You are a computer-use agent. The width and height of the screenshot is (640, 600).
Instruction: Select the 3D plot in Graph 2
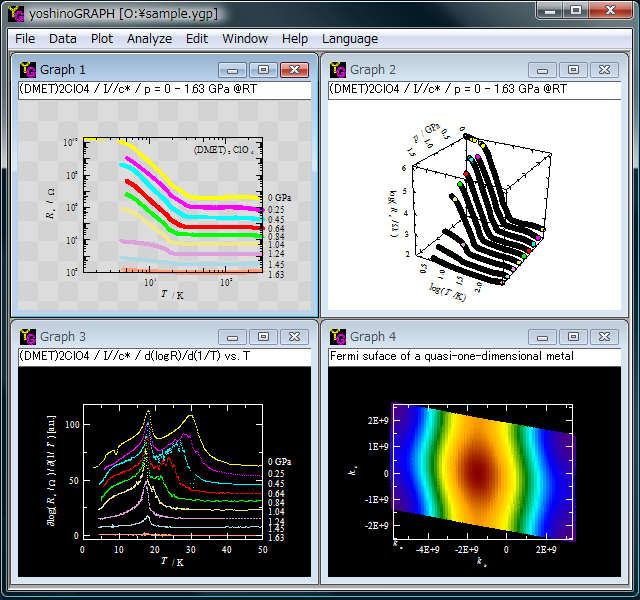[480, 210]
